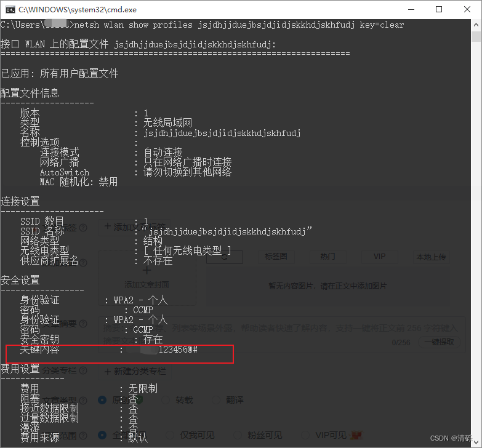The image size is (482, 448).
Task: Click the help icon beside '分类专栏'
Action: pos(83,370)
